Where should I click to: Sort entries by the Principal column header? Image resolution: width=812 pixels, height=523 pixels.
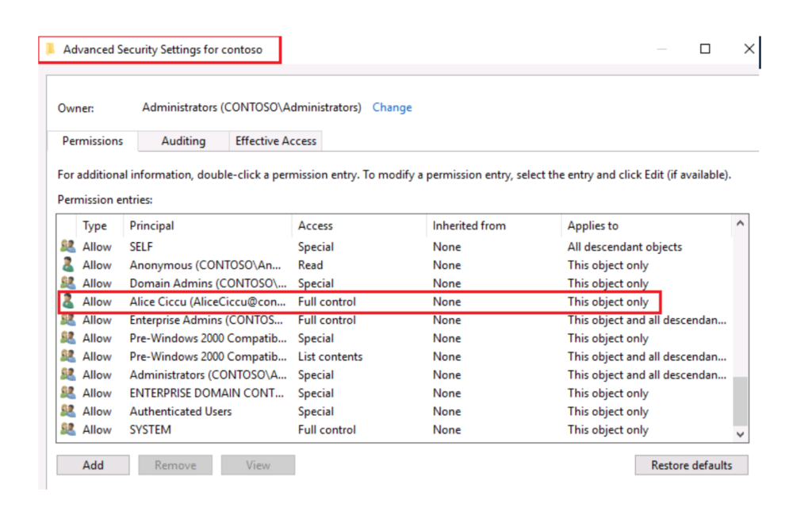click(x=151, y=225)
